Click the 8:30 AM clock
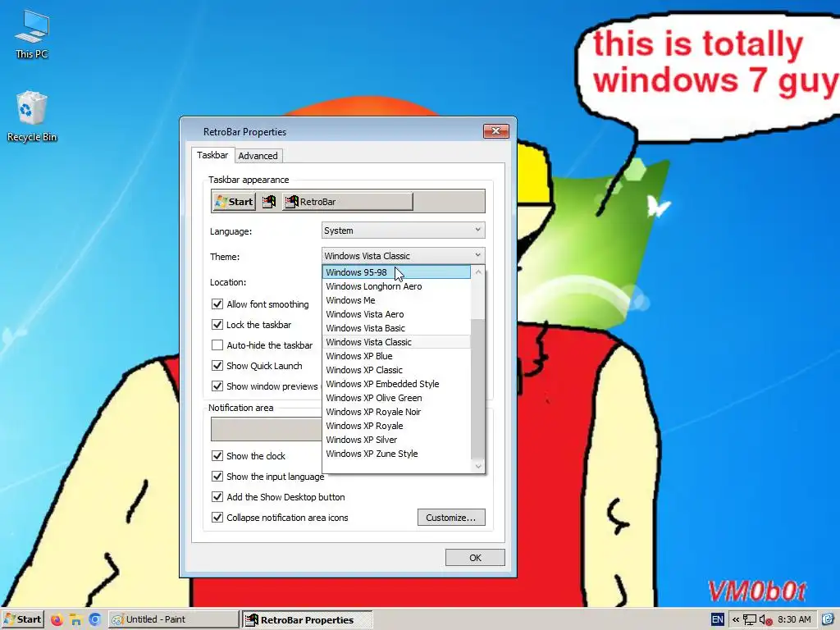The width and height of the screenshot is (840, 630). [794, 620]
